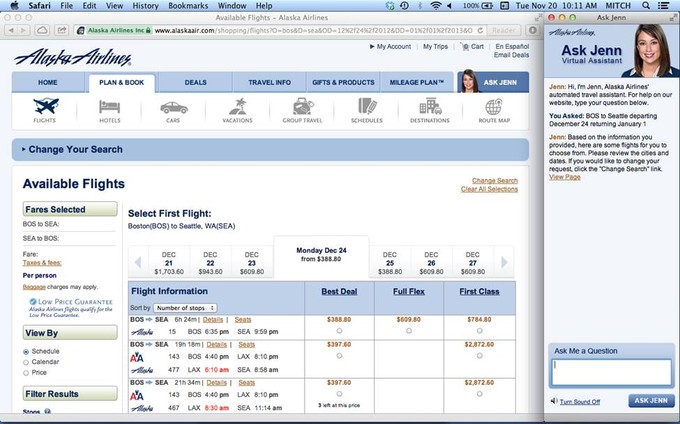The image size is (680, 424).
Task: Open the Schedules icon
Action: [367, 106]
